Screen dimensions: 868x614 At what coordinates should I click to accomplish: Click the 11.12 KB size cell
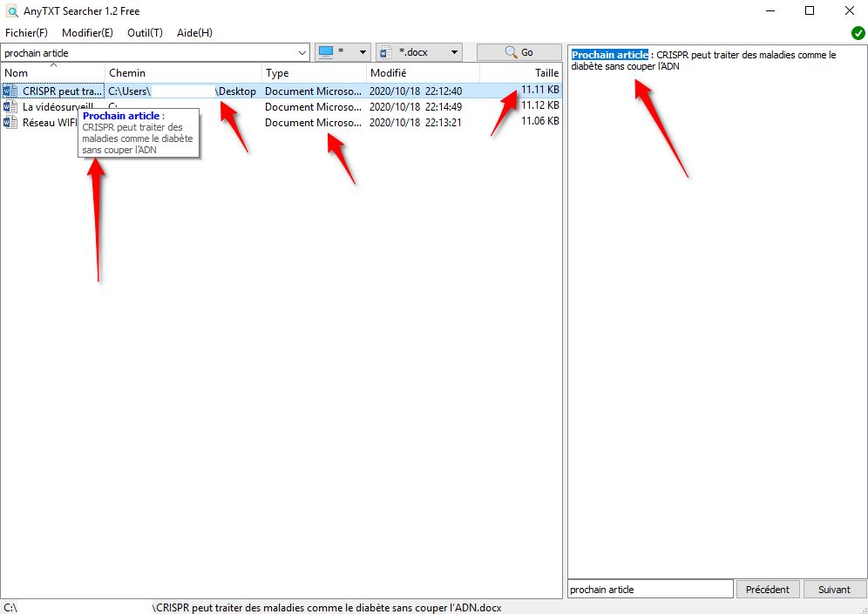coord(540,105)
